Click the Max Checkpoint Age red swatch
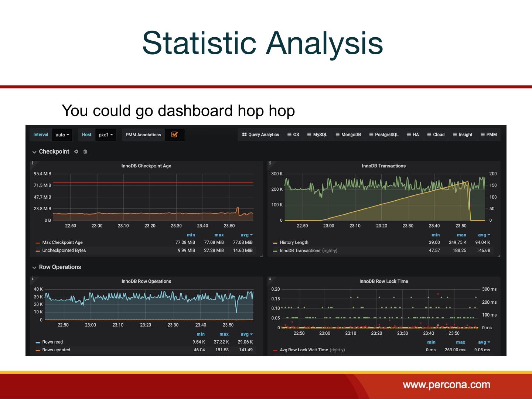The image size is (532, 399). [x=38, y=243]
